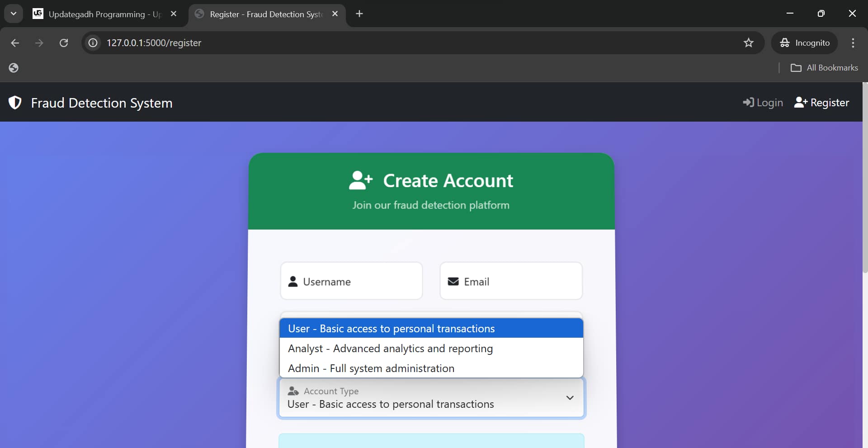868x448 pixels.
Task: Collapse the Account Type dropdown chevron
Action: click(570, 398)
